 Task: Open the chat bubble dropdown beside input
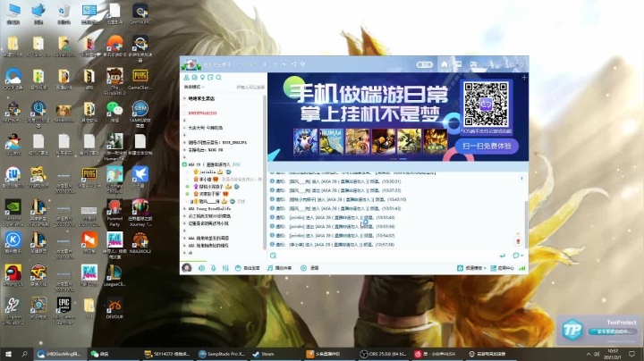[518, 256]
